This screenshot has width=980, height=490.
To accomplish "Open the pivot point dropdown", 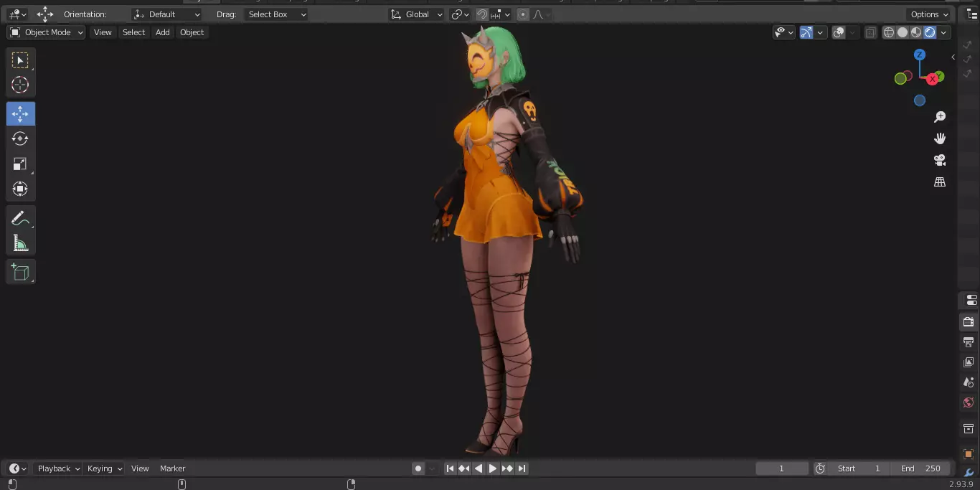I will pos(460,14).
